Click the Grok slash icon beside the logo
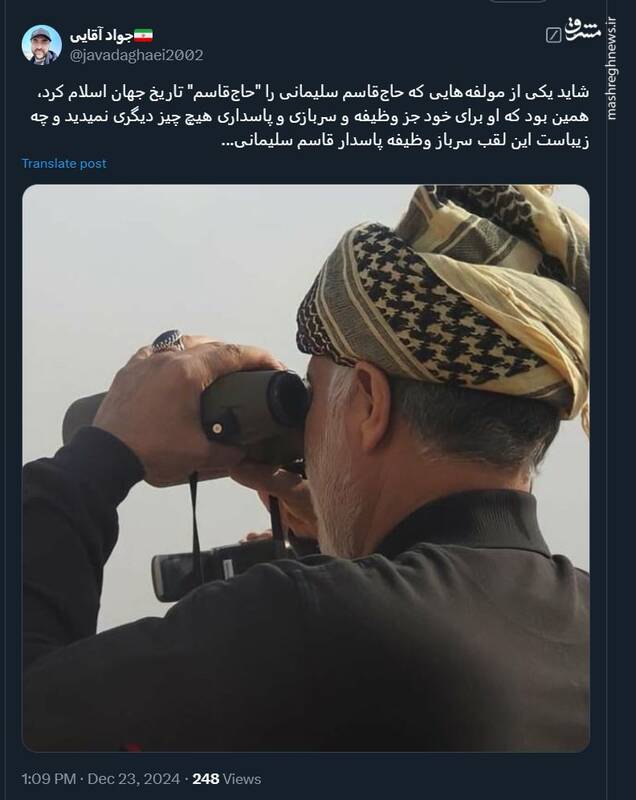The width and height of the screenshot is (636, 800). coord(553,35)
